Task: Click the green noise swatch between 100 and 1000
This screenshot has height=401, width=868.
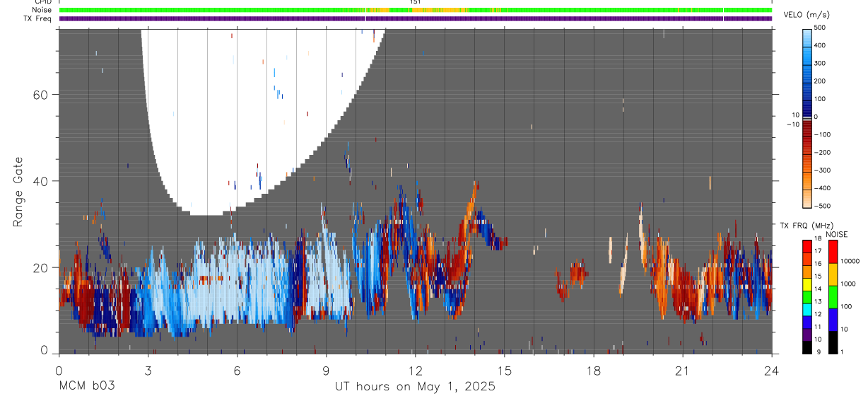Action: [x=833, y=297]
